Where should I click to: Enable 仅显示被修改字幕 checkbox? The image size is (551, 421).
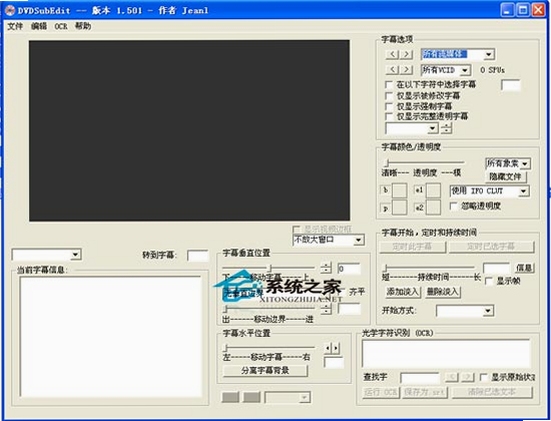click(389, 96)
